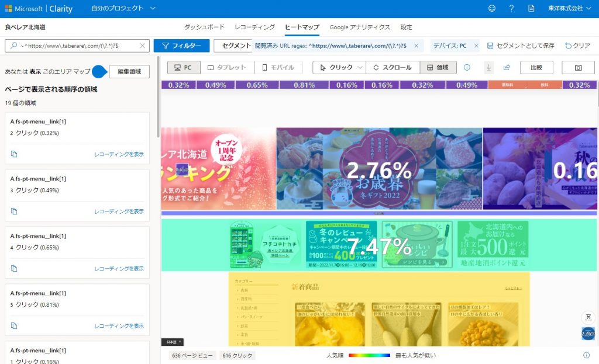Show recordings for 2 クリック (0.32%) card
The image size is (599, 364).
coord(119,154)
